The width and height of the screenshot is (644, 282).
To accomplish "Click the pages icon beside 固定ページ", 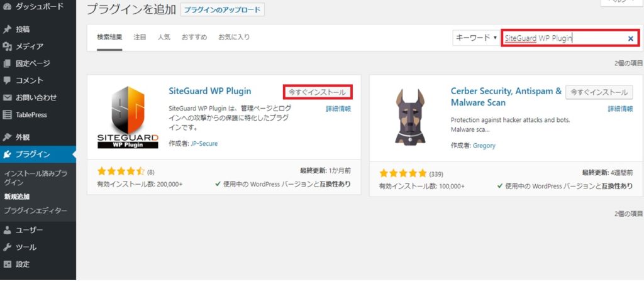I will click(7, 63).
